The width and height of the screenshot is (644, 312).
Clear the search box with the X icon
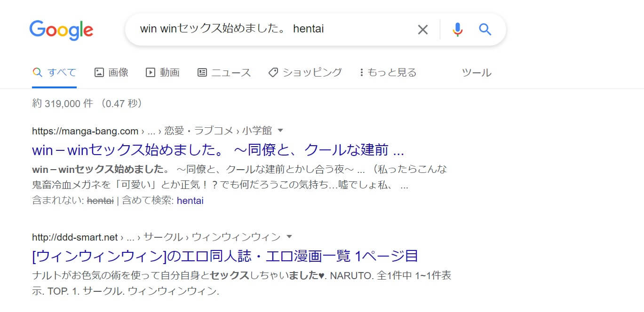pos(423,30)
